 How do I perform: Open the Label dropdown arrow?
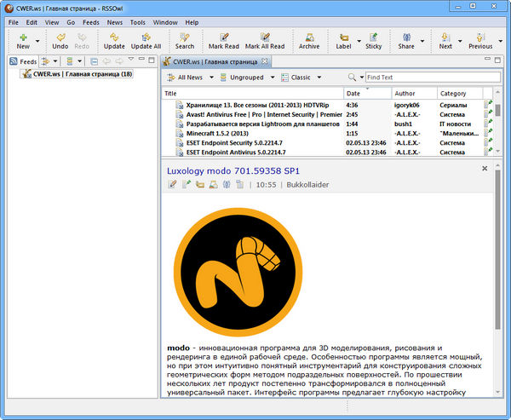[359, 40]
